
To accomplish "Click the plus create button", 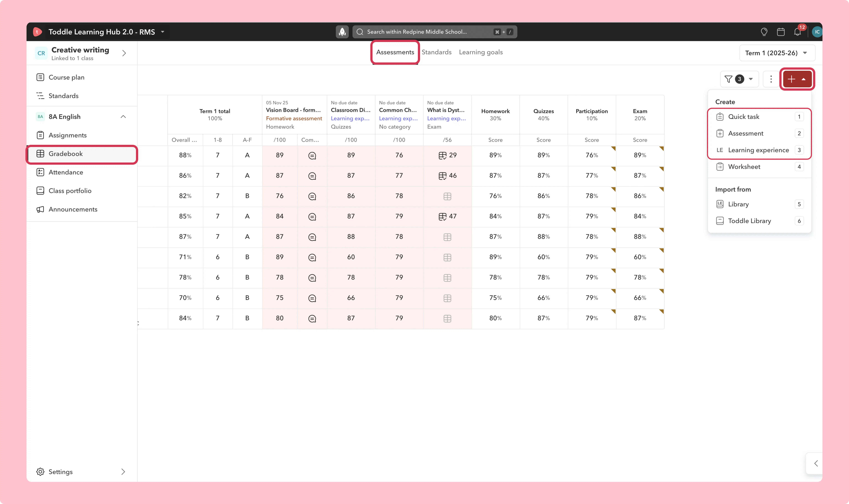I will click(797, 79).
